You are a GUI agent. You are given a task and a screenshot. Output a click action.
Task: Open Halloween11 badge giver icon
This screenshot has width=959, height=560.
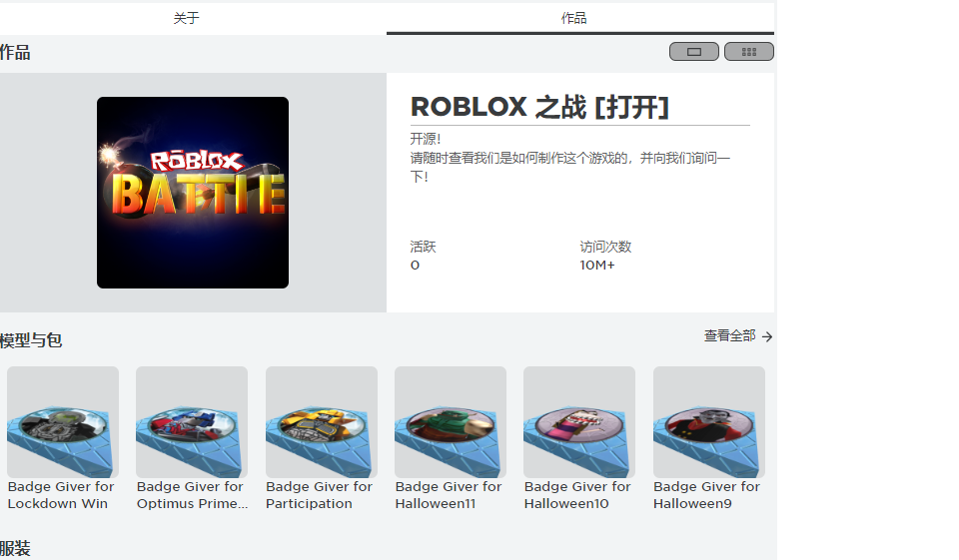tap(451, 422)
